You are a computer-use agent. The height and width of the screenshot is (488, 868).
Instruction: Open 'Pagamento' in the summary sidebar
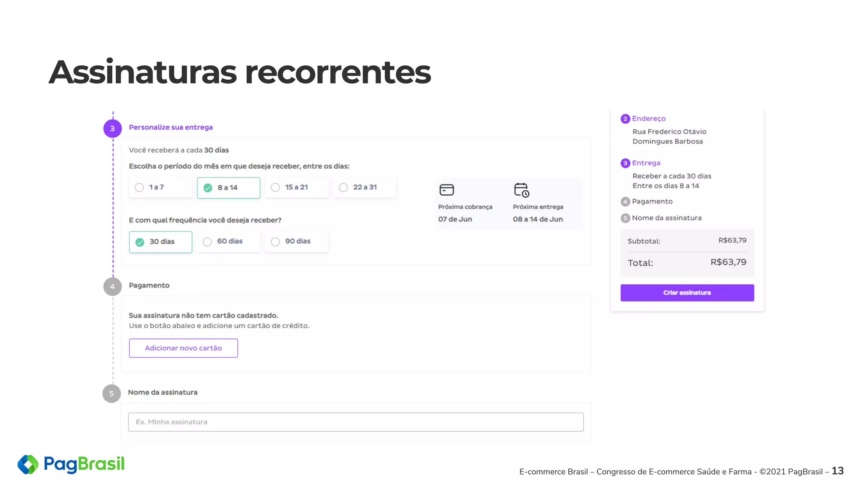[652, 201]
